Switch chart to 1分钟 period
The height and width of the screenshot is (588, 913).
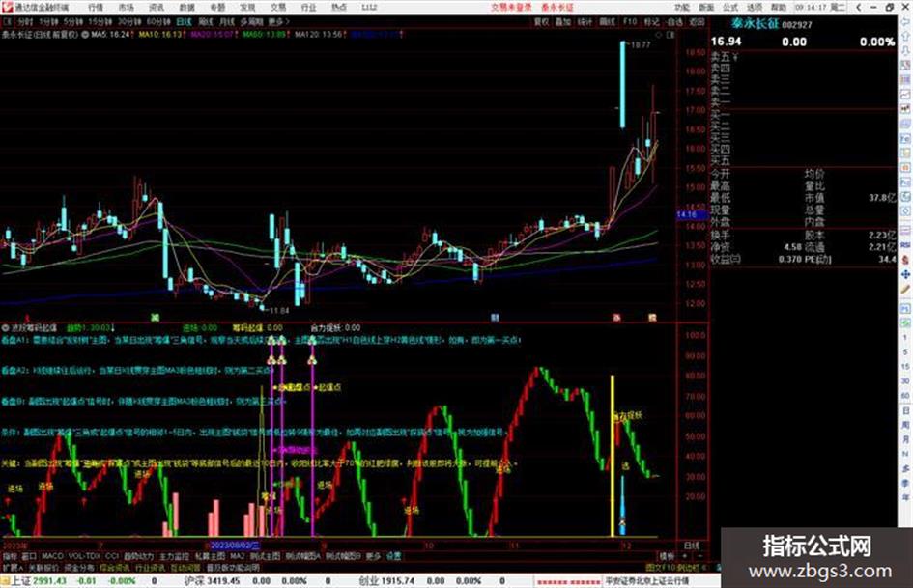[x=48, y=22]
